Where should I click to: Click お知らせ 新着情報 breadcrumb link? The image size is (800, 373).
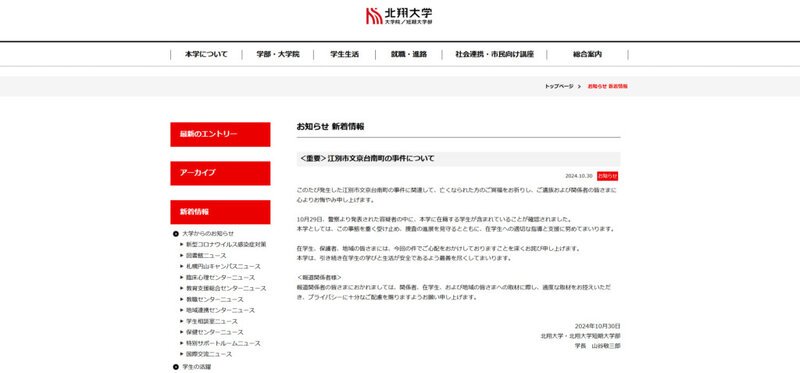pyautogui.click(x=607, y=87)
